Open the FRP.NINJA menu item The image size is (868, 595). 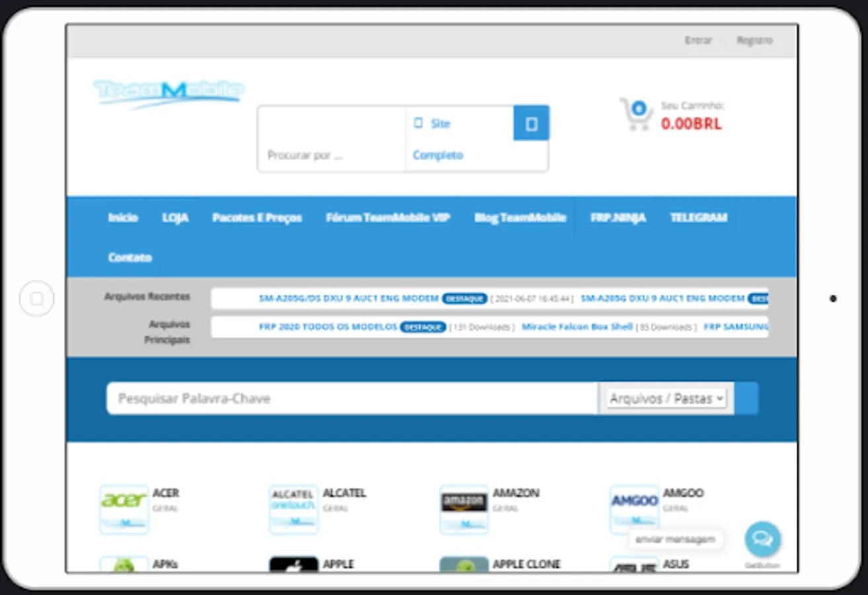coord(618,218)
